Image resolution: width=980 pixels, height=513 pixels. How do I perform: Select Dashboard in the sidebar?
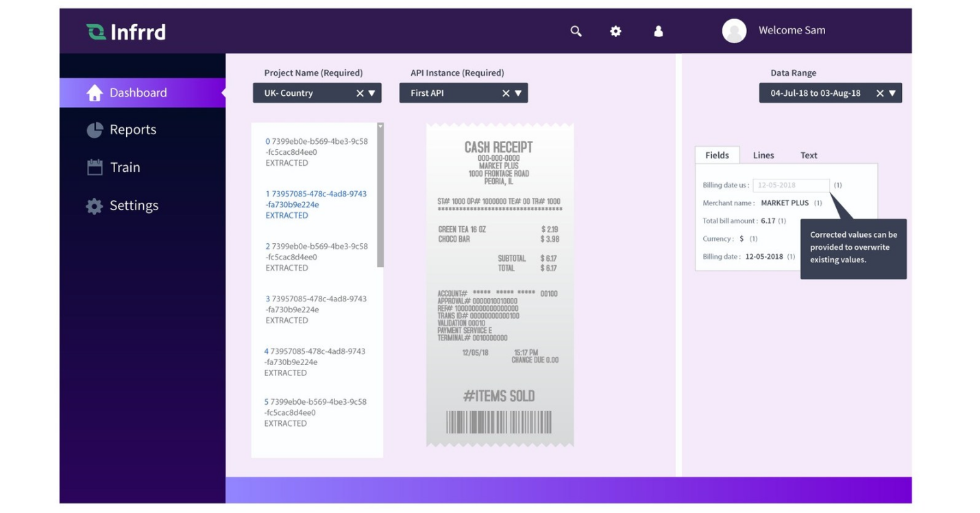(138, 93)
